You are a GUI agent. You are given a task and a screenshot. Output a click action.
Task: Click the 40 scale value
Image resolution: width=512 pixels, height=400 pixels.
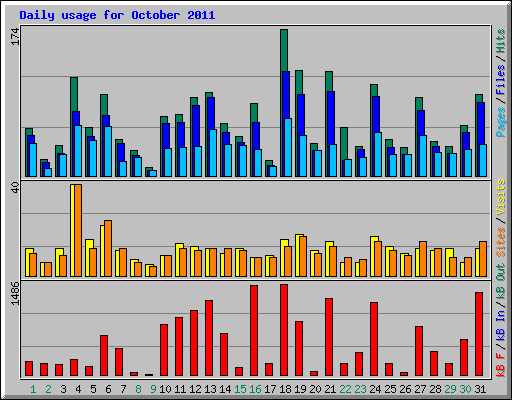[15, 187]
